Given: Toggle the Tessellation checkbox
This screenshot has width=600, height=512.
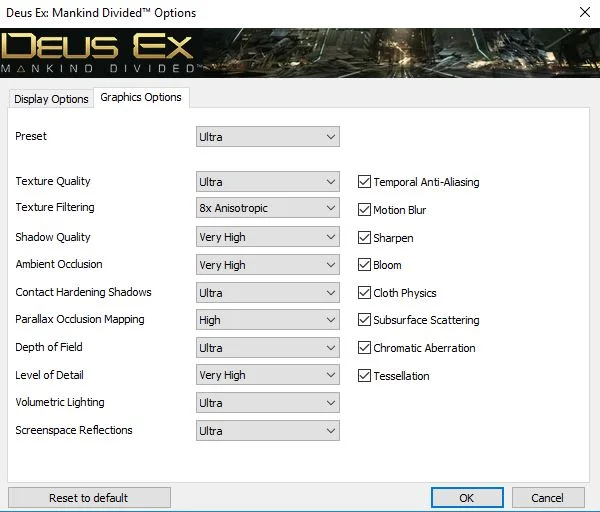Looking at the screenshot, I should [364, 375].
